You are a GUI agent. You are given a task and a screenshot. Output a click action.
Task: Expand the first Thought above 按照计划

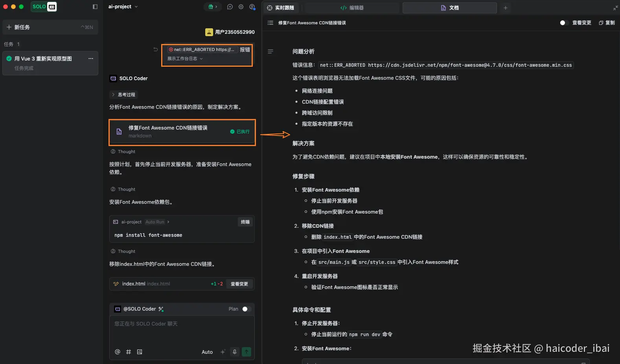pyautogui.click(x=123, y=152)
